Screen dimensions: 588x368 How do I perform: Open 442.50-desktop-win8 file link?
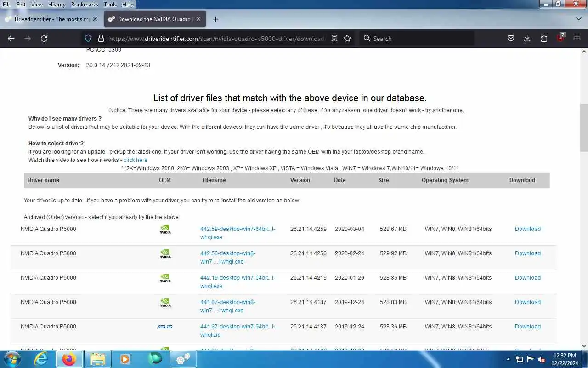pyautogui.click(x=228, y=258)
